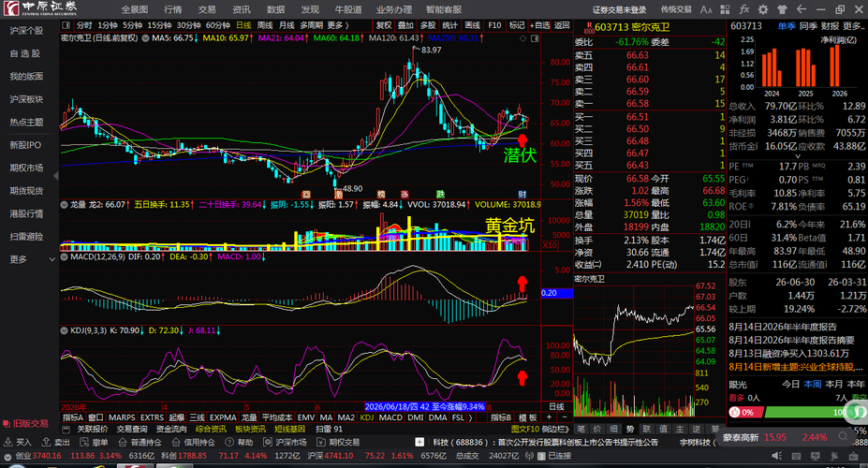
Task: Select 周线 weekly timeframe tab
Action: 265,25
